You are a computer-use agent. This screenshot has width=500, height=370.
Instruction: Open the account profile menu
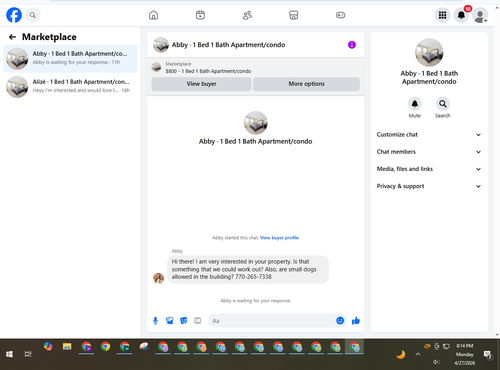tap(480, 15)
